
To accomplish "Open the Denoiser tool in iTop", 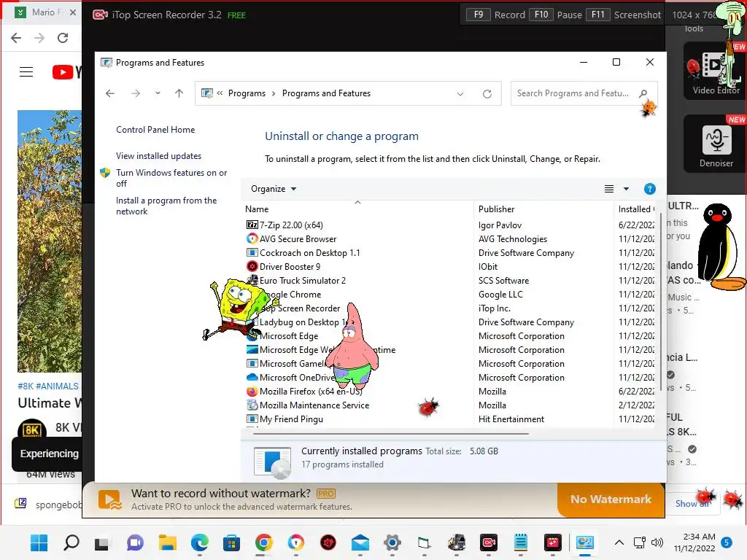I will (716, 144).
